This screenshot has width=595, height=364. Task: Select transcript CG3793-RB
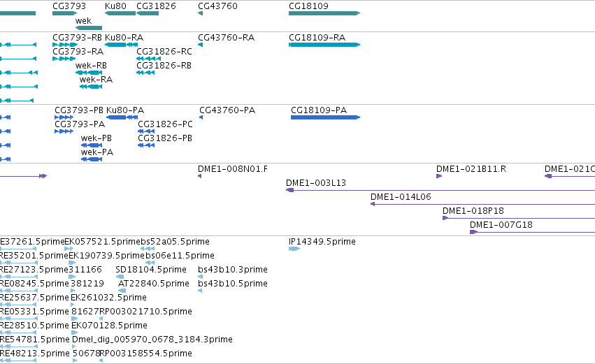pyautogui.click(x=77, y=38)
